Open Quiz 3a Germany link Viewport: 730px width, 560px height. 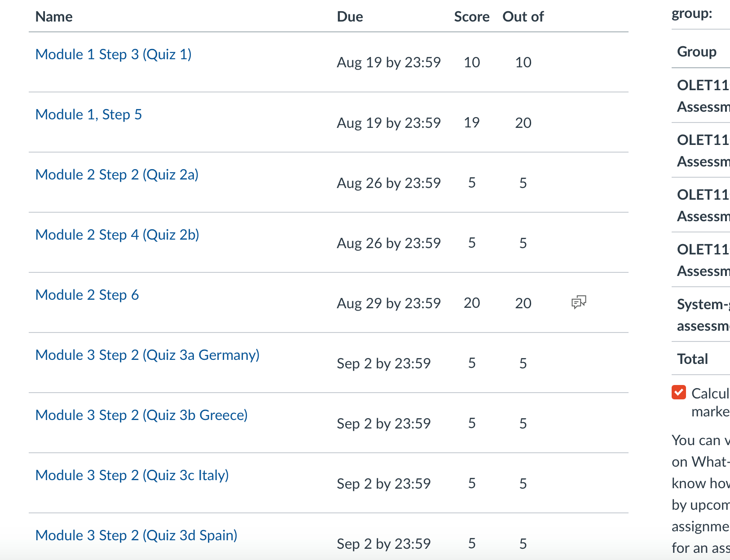(147, 355)
